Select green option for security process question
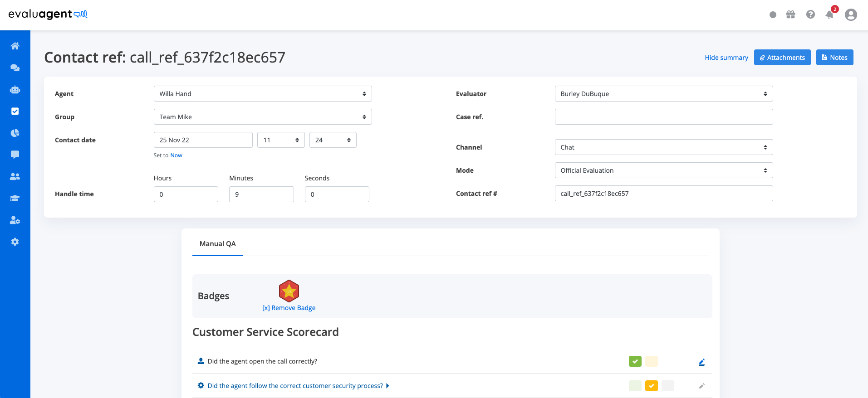This screenshot has height=398, width=868. click(635, 386)
